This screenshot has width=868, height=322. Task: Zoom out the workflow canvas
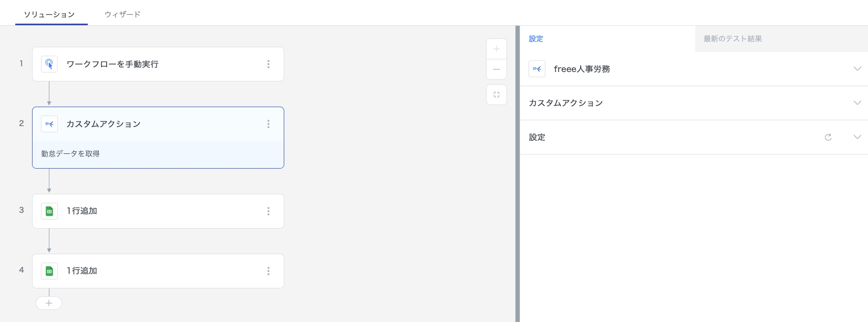497,69
